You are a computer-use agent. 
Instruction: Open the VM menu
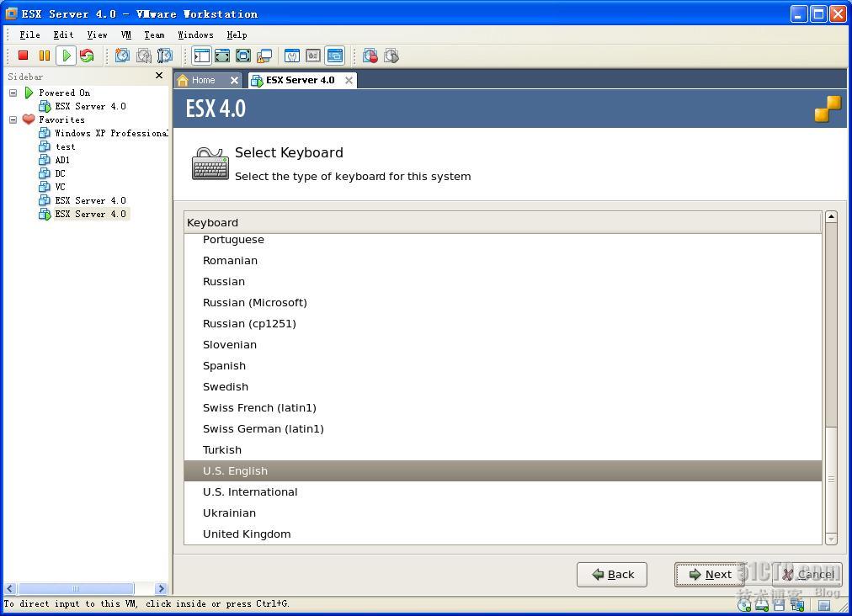(x=126, y=35)
